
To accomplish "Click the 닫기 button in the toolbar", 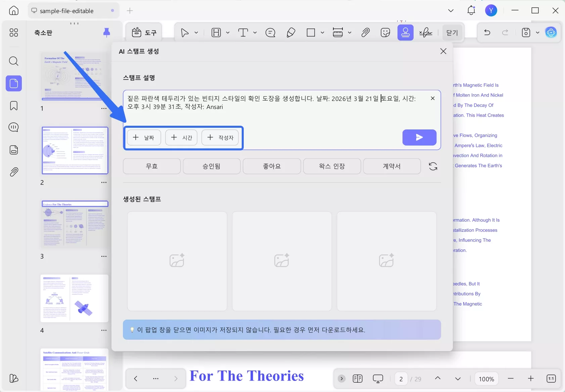I will (x=452, y=33).
